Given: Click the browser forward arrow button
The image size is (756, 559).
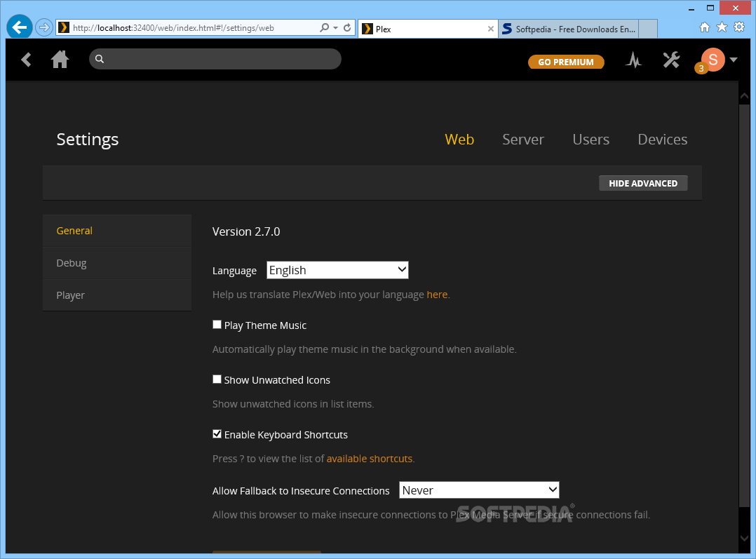Looking at the screenshot, I should click(44, 27).
